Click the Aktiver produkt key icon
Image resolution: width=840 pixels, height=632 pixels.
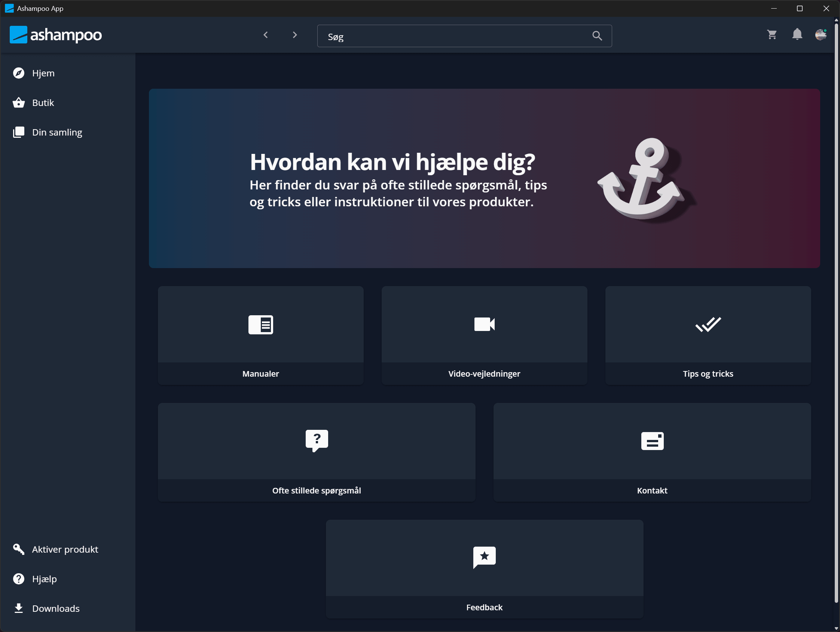[x=19, y=549]
